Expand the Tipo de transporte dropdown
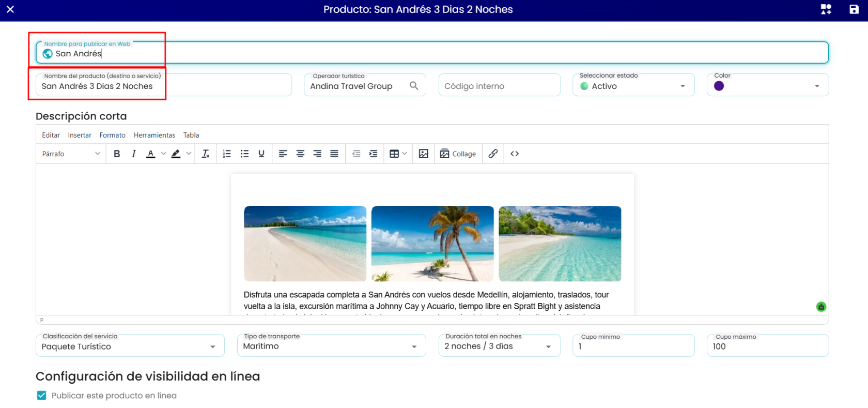Viewport: 868px width, 408px height. coord(331,345)
